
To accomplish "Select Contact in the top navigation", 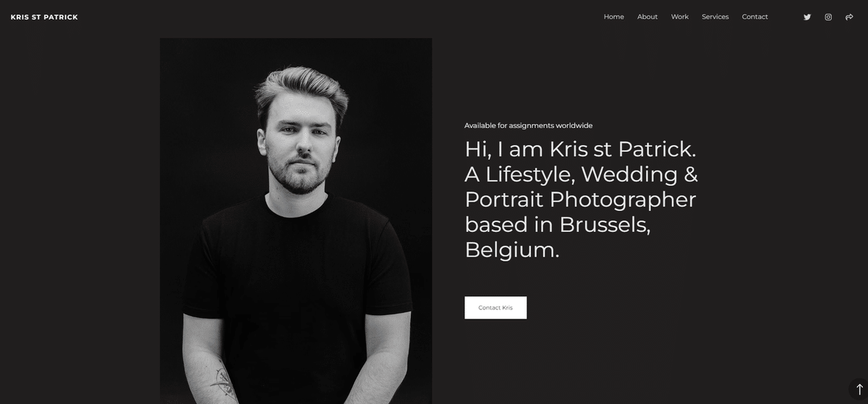I will click(755, 17).
